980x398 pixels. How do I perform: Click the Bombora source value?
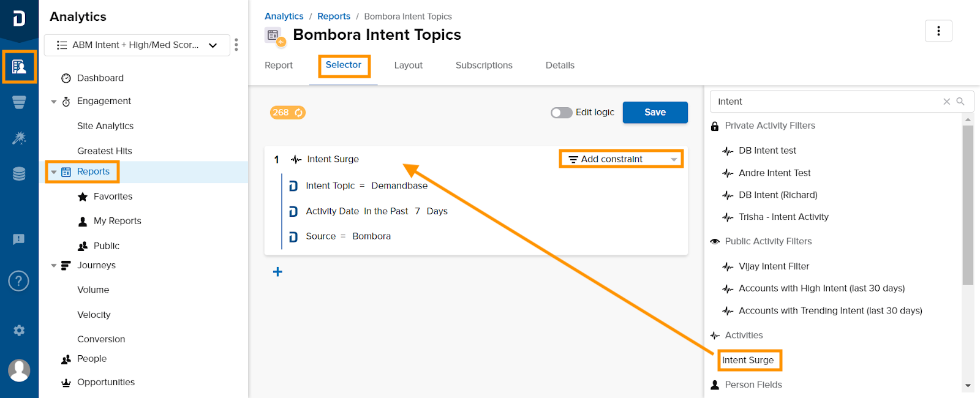coord(371,236)
